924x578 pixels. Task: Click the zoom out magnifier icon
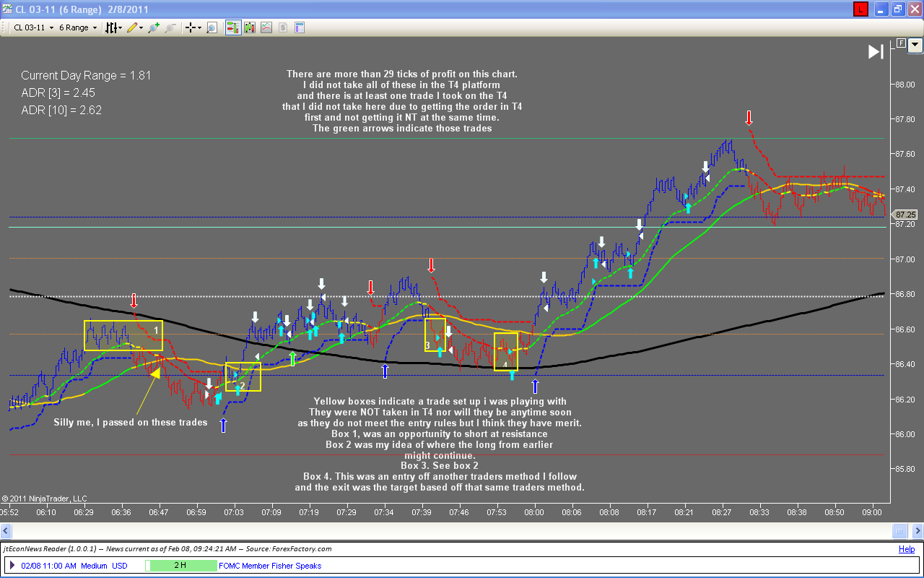(170, 27)
